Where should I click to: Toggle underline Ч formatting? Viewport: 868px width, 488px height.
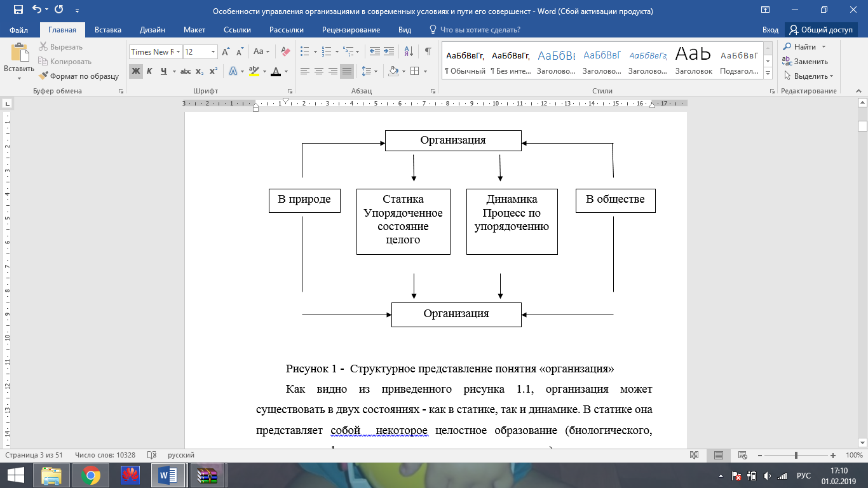(x=163, y=71)
